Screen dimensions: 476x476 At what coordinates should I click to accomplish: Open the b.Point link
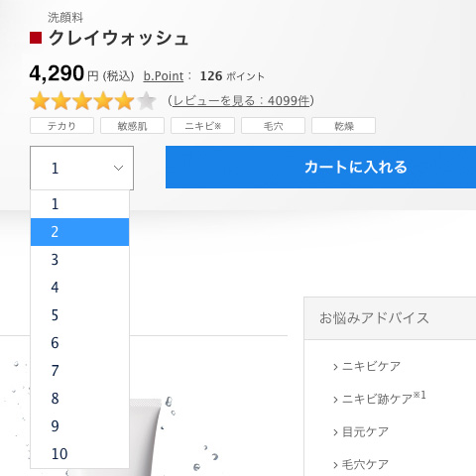pos(164,76)
